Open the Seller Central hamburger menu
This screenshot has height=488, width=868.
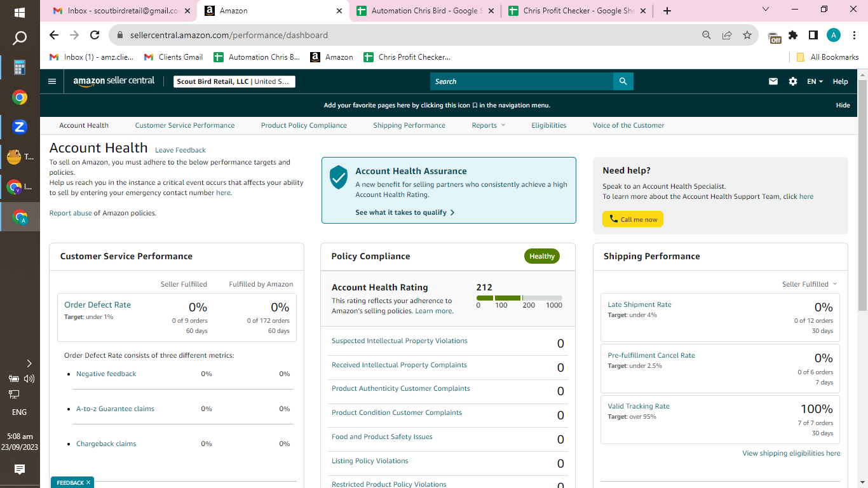tap(52, 81)
